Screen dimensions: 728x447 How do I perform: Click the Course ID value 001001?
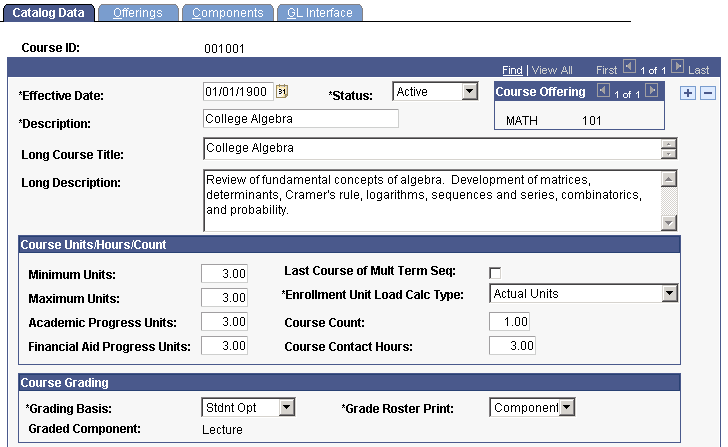224,49
